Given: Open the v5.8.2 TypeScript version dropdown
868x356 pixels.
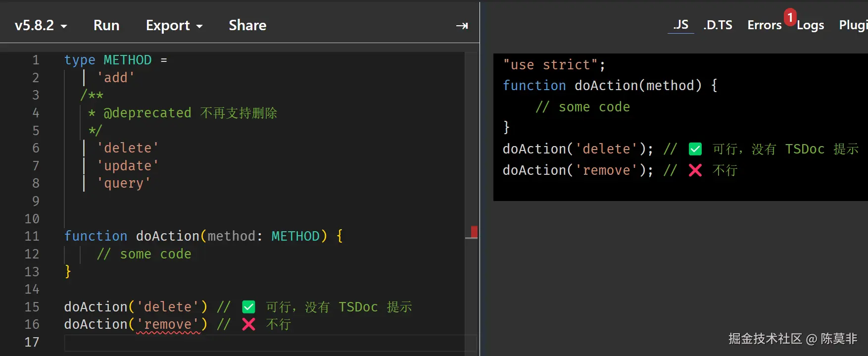Looking at the screenshot, I should 41,25.
